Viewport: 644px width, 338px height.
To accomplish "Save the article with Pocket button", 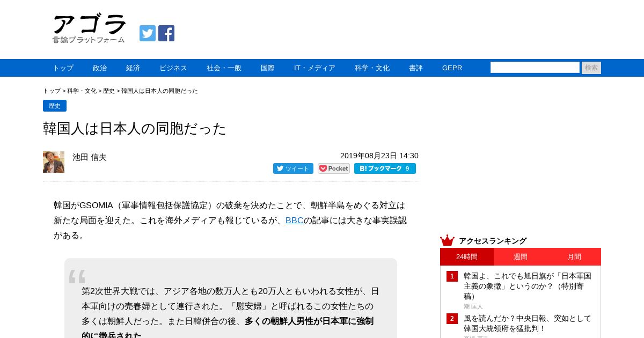I will pyautogui.click(x=334, y=168).
